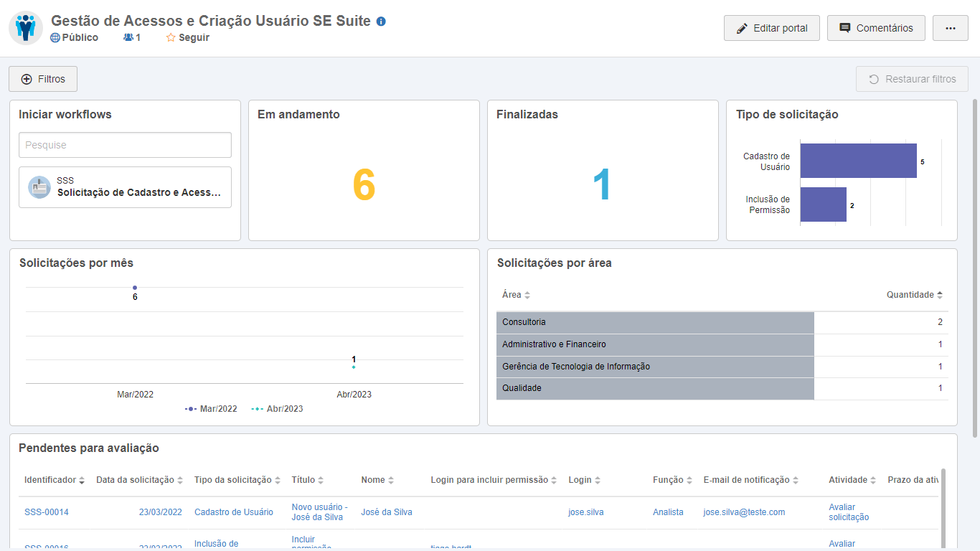Click the info icon beside portal title

tap(381, 22)
